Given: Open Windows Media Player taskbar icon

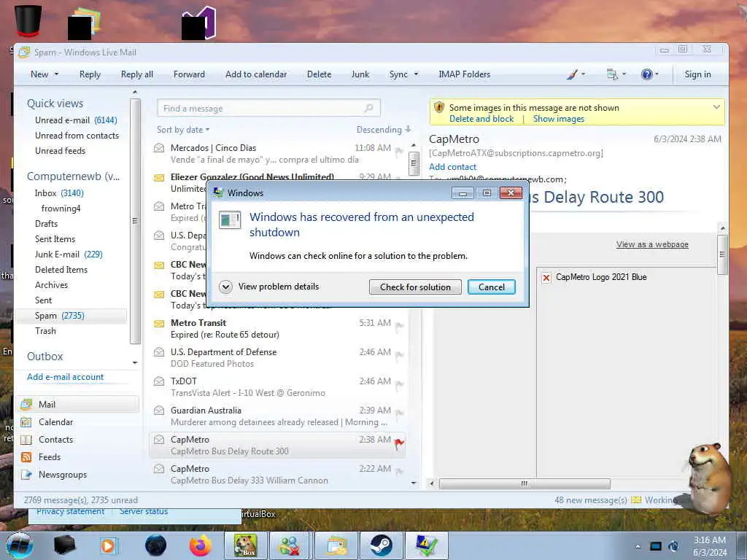Looking at the screenshot, I should pyautogui.click(x=109, y=545).
